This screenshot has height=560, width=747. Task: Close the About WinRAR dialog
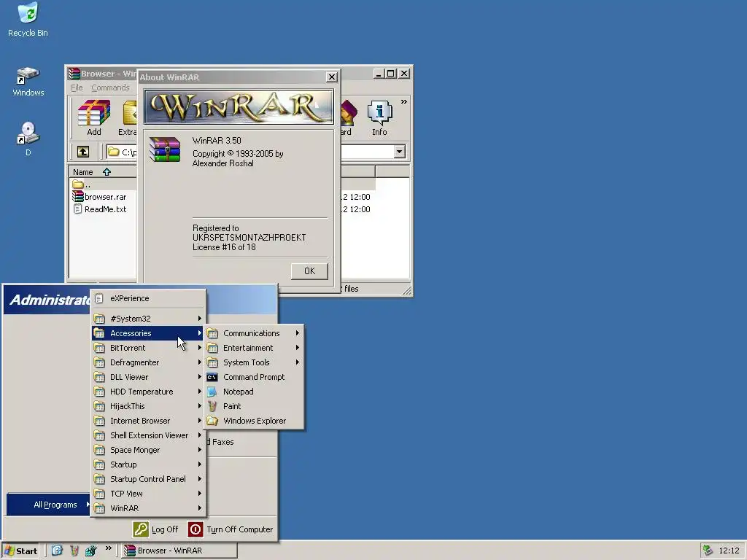click(332, 77)
